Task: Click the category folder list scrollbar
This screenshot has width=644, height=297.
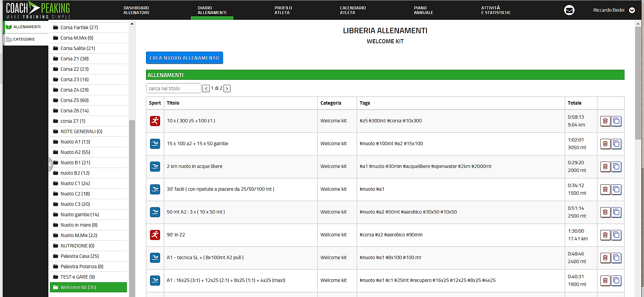Action: [132, 208]
